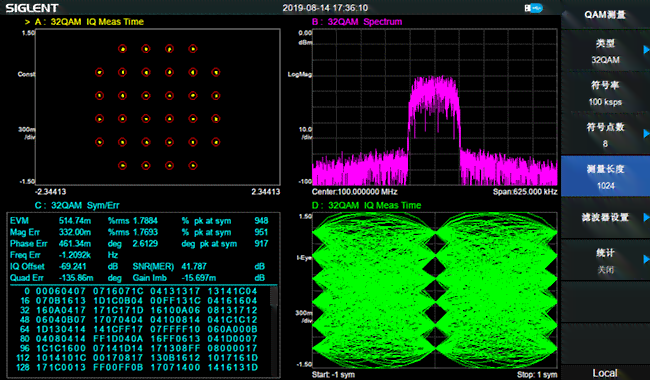Image resolution: width=650 pixels, height=380 pixels.
Task: Click the Freq Err value -1.2092k
Action: (x=75, y=255)
